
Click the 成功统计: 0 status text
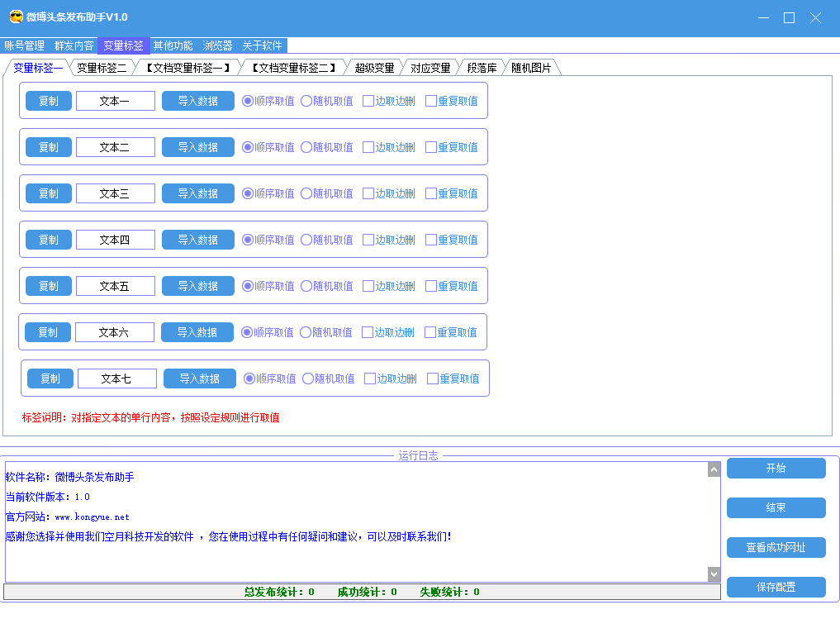click(x=367, y=592)
